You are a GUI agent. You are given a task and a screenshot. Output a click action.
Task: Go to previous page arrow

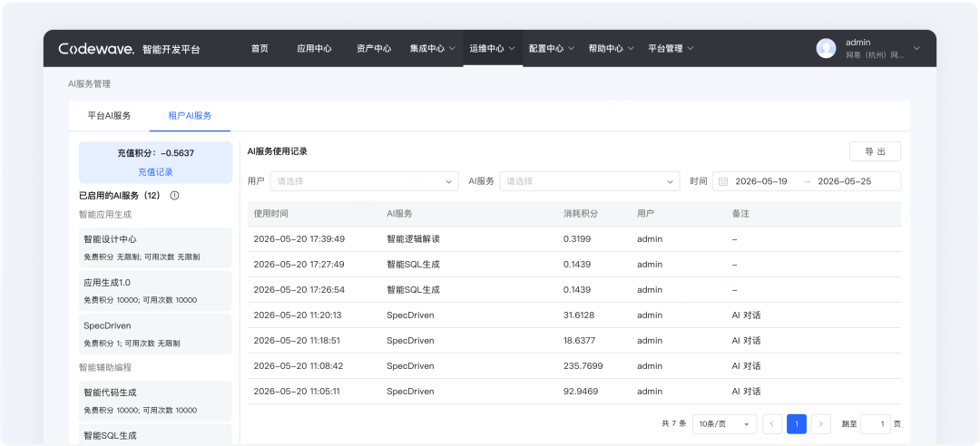point(772,423)
